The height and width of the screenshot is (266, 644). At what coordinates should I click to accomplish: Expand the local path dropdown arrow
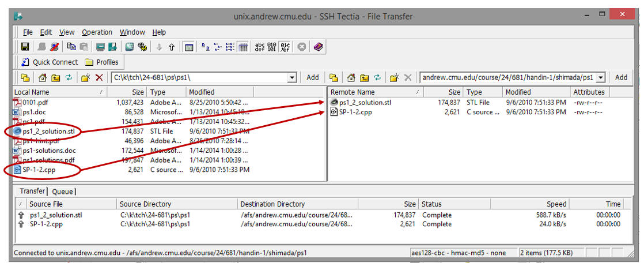tap(292, 77)
